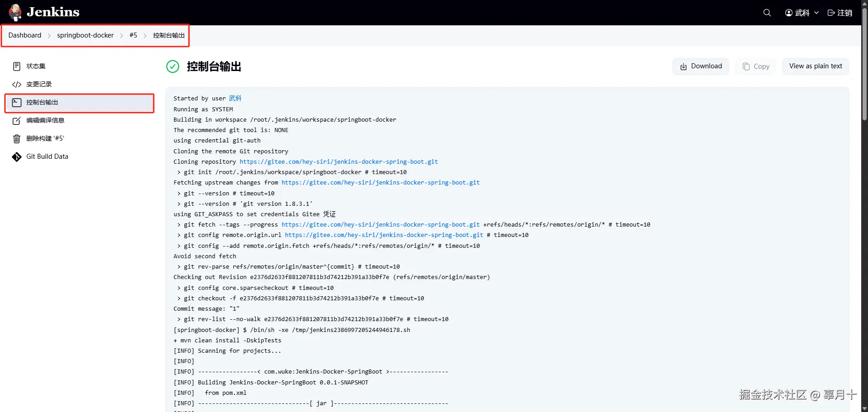868x412 pixels.
Task: Expand the 武科 user dropdown menu
Action: (x=816, y=13)
